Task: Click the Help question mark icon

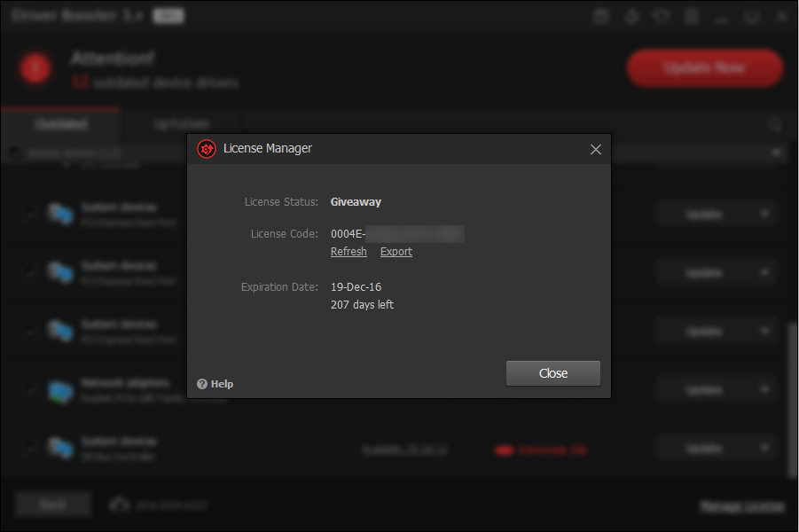Action: [x=202, y=384]
